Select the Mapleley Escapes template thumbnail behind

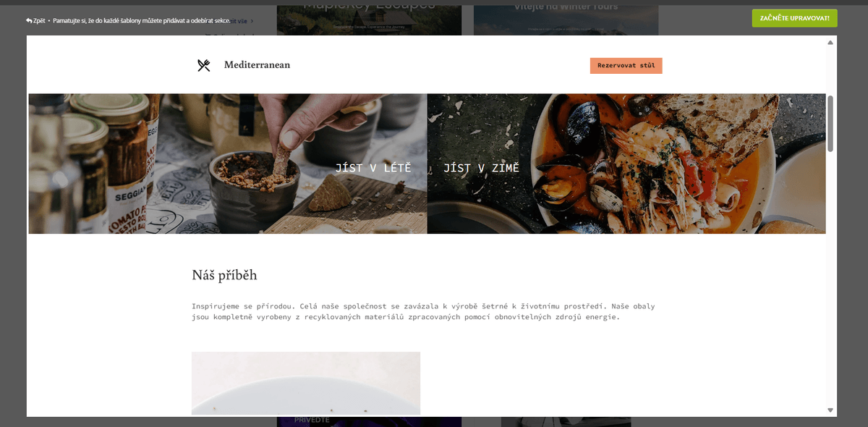click(369, 17)
